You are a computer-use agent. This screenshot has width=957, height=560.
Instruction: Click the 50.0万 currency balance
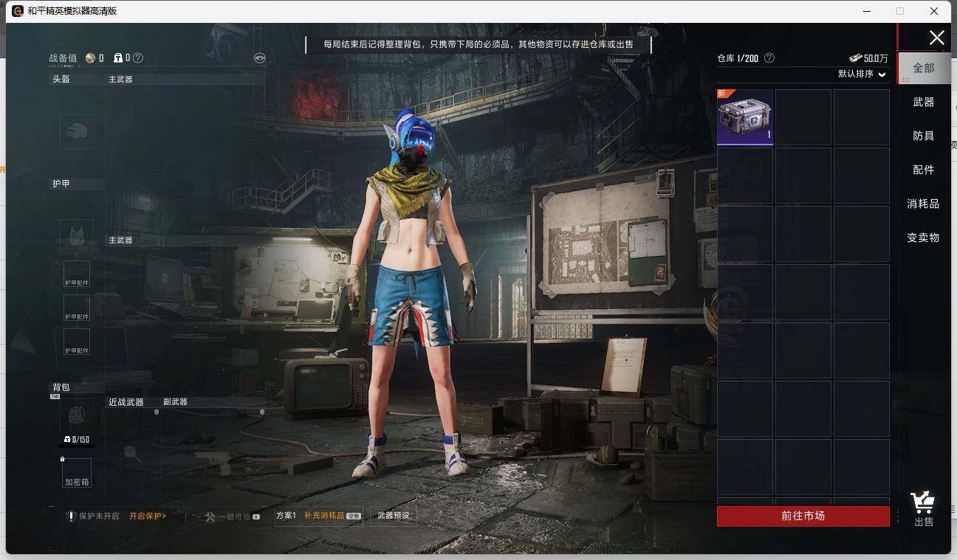(868, 58)
